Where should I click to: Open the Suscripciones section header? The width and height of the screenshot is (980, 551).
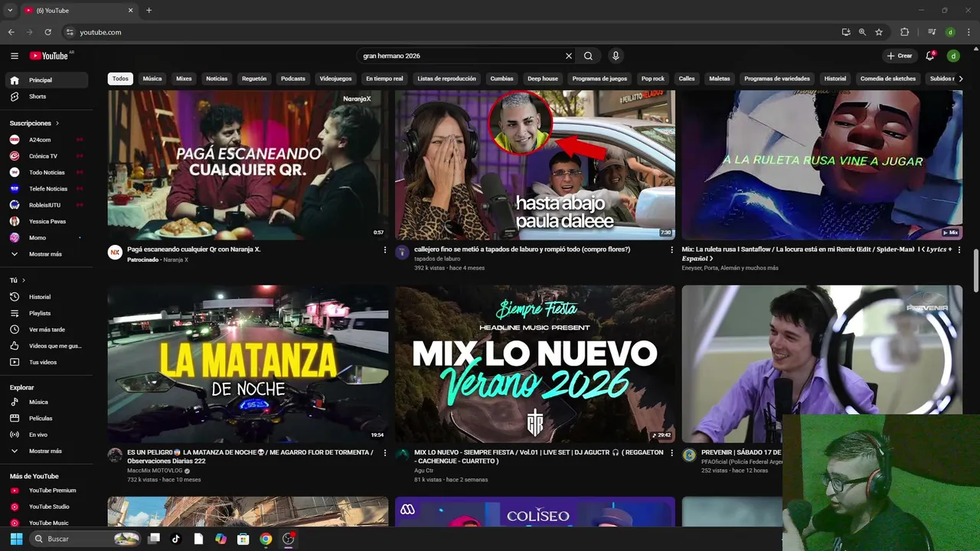coord(34,123)
